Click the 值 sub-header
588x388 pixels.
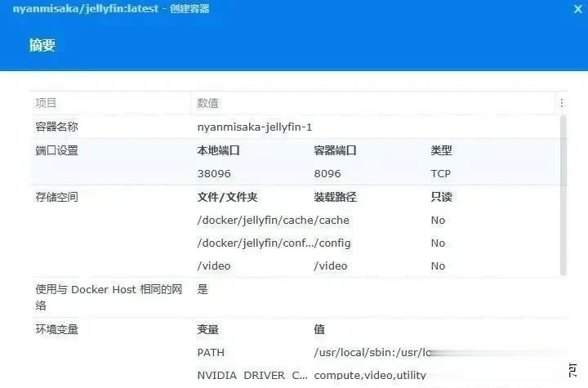point(319,329)
